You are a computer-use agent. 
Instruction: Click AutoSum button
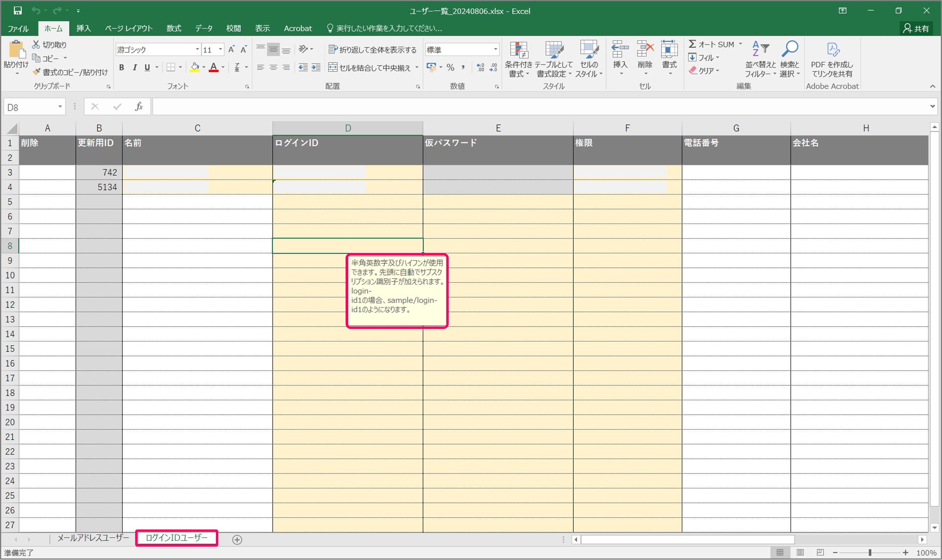tap(711, 44)
